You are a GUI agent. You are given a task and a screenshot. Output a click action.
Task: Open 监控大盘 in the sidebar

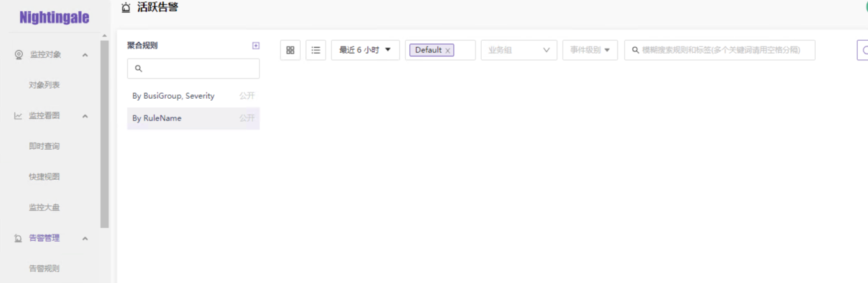[44, 207]
